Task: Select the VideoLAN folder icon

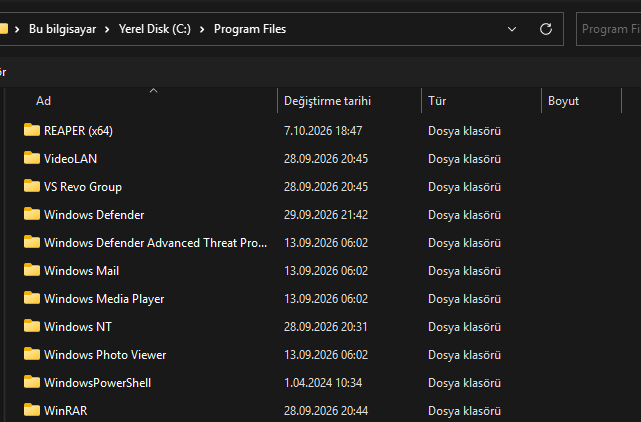Action: point(31,158)
